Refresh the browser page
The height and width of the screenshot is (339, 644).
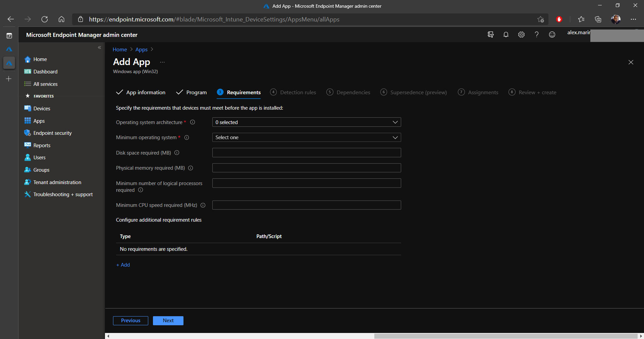[45, 19]
